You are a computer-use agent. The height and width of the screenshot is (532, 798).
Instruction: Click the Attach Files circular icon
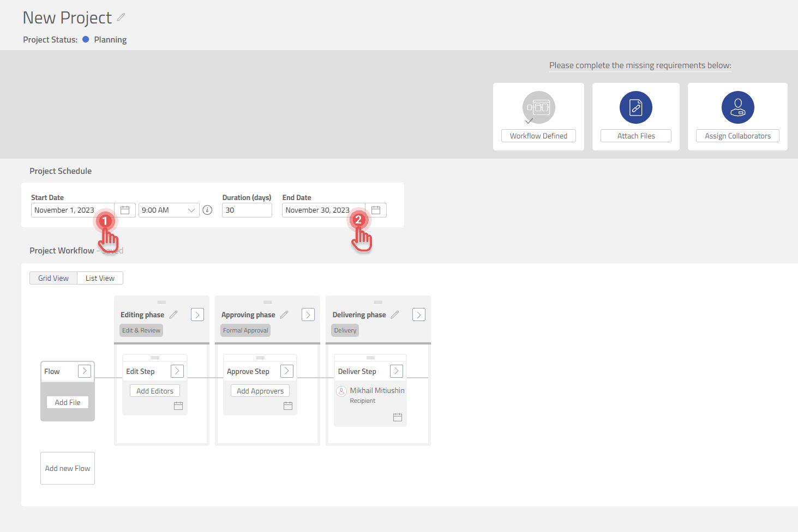tap(635, 107)
